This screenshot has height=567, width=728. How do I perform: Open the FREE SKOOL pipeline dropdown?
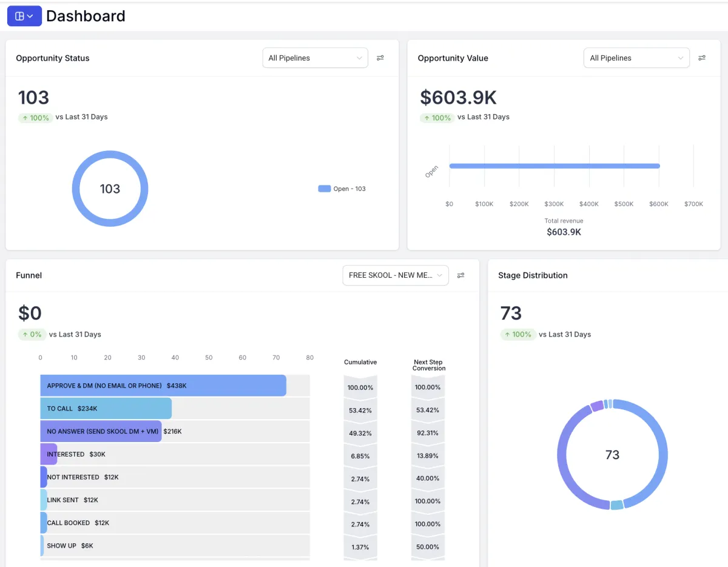click(x=396, y=275)
